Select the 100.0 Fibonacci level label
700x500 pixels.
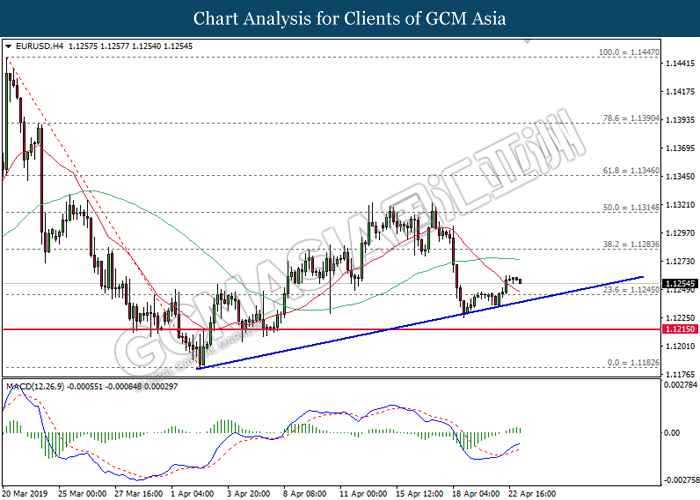[x=627, y=51]
